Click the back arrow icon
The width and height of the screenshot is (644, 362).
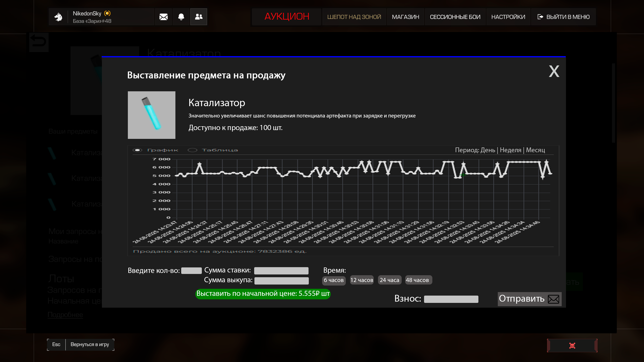39,42
